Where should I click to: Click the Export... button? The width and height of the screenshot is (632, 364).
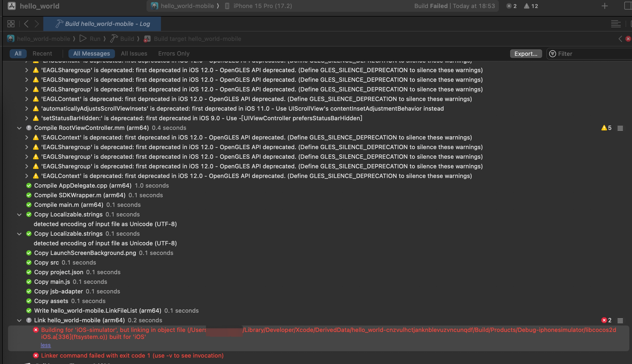[526, 54]
